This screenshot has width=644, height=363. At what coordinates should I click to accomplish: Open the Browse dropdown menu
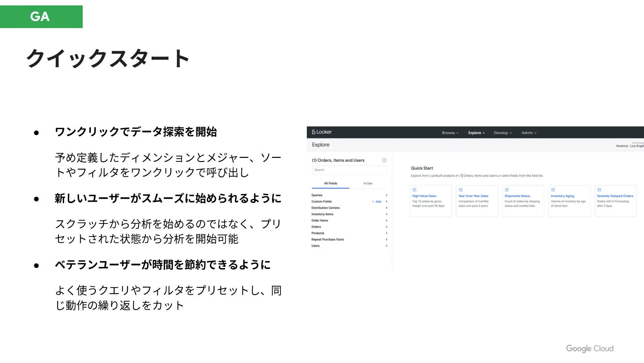(450, 133)
